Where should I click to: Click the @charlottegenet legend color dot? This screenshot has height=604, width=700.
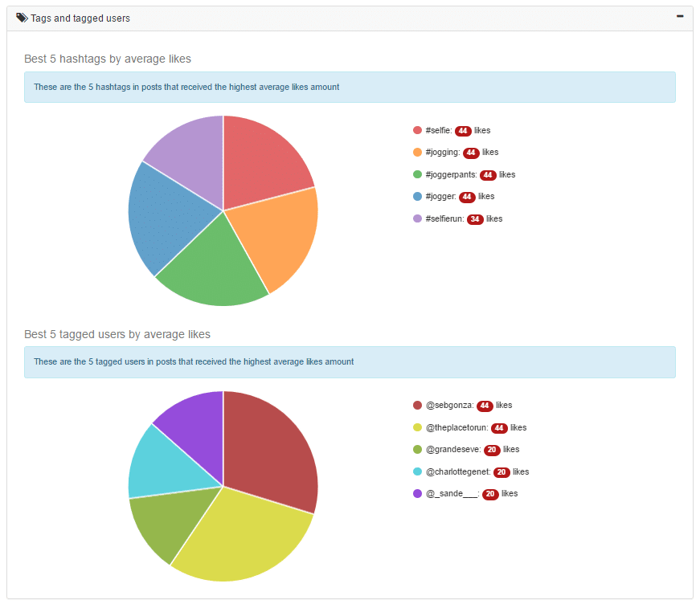[x=417, y=471]
